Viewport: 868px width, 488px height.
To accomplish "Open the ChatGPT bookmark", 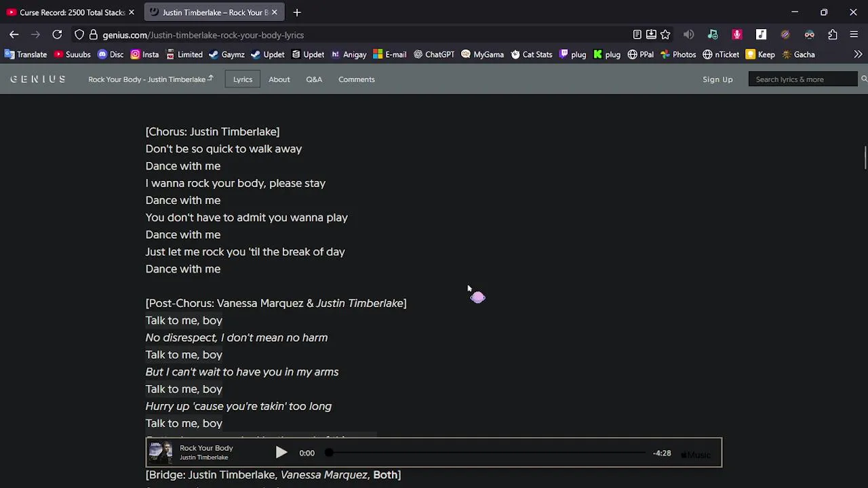I will [x=434, y=54].
